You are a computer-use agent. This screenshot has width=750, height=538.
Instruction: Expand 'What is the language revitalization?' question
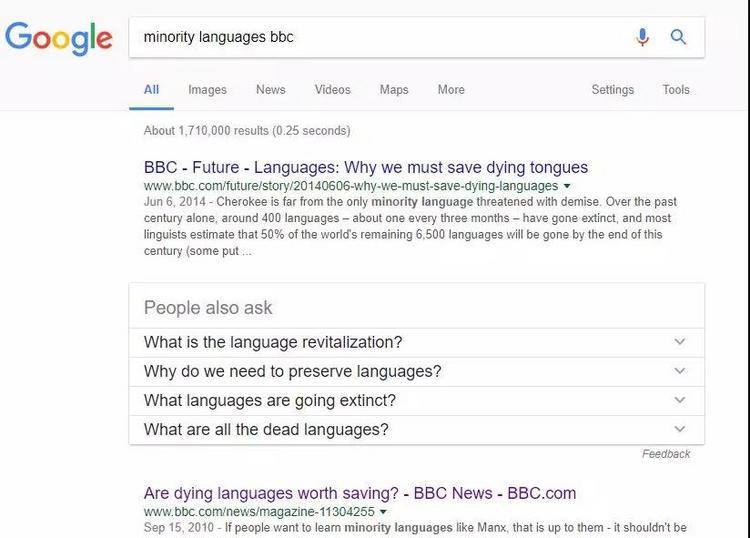(680, 342)
